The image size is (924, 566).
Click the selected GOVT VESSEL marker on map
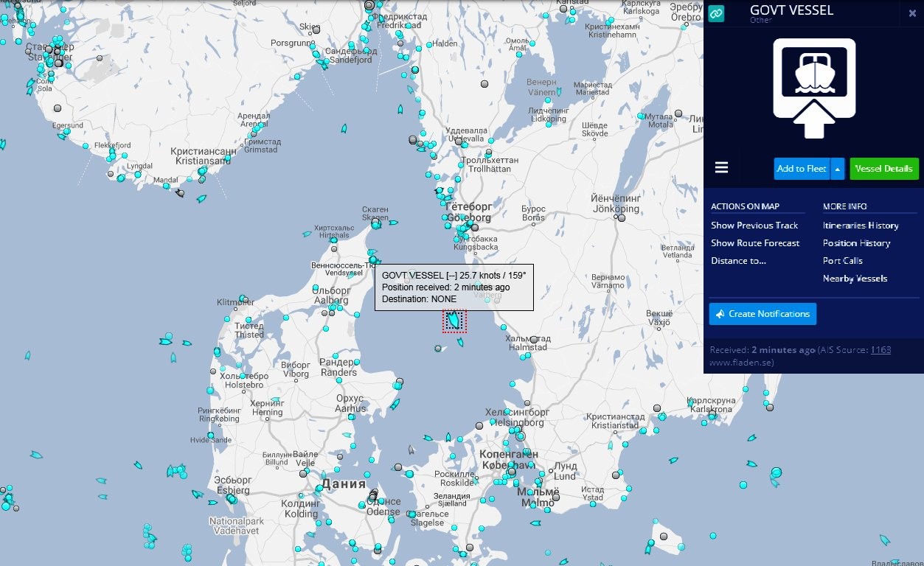454,321
